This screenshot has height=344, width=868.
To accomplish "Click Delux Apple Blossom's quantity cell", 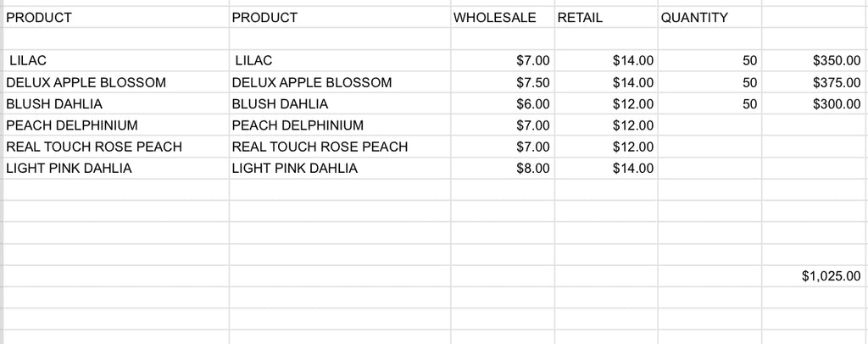I will [709, 83].
